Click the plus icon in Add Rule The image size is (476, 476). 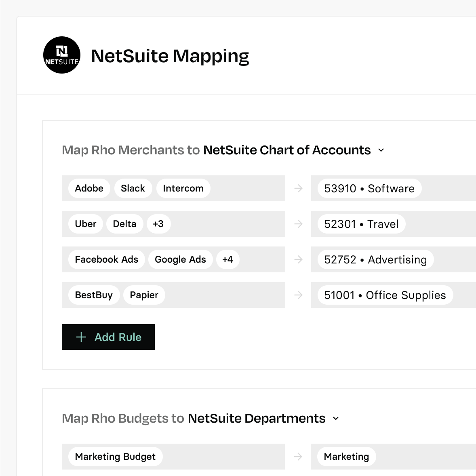[81, 337]
